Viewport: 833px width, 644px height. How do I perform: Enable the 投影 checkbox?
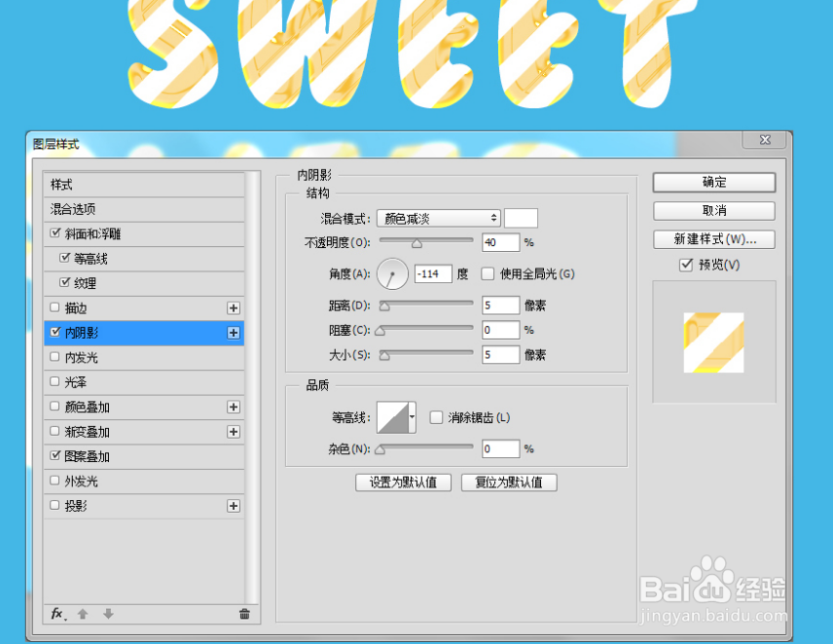54,505
